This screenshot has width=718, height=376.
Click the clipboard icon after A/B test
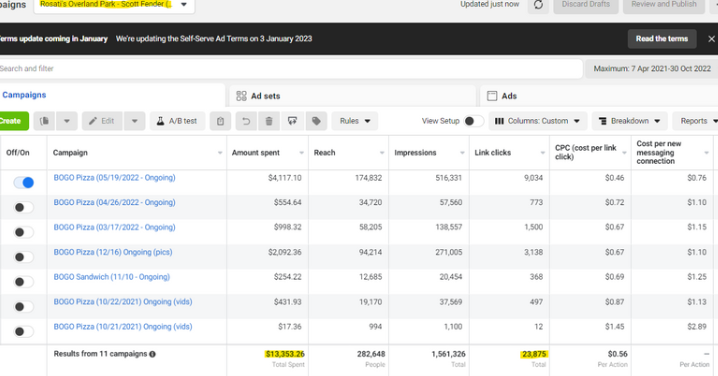pyautogui.click(x=220, y=121)
